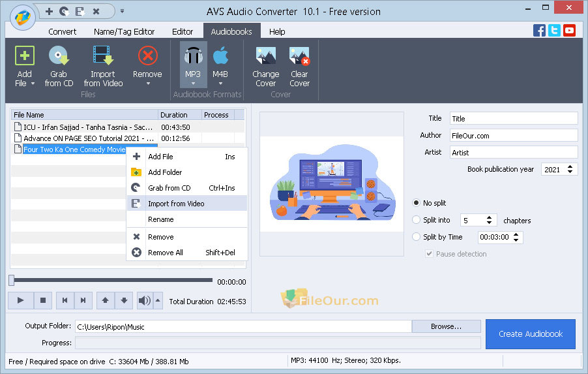Screen dimensions: 588x374
Task: Toggle the Pause detection checkbox
Action: point(430,254)
